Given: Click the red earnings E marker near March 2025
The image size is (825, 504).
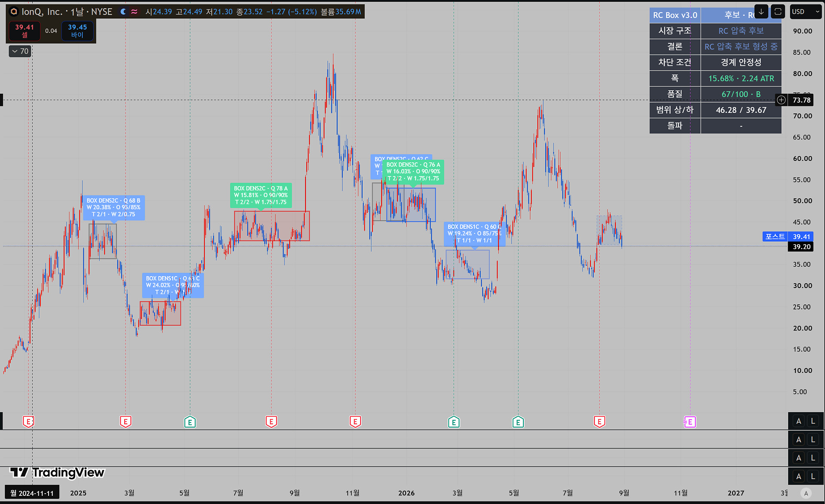Looking at the screenshot, I should [125, 422].
